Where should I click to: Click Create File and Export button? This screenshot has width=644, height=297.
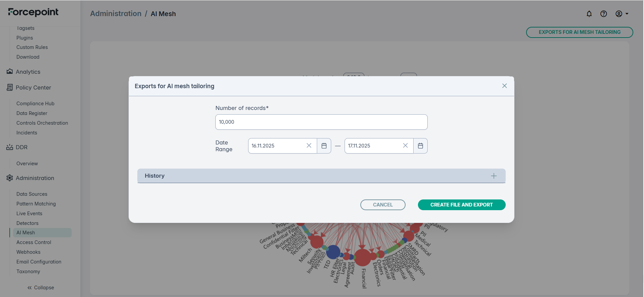(x=461, y=205)
